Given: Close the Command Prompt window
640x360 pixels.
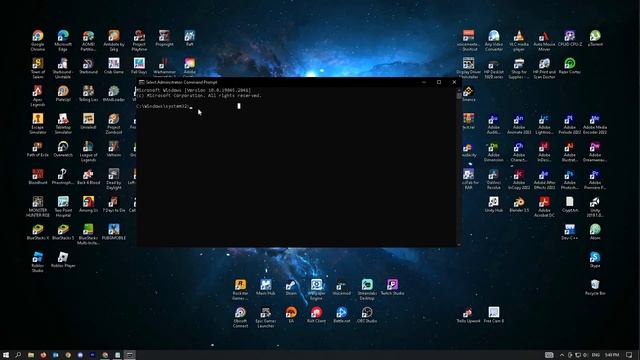Looking at the screenshot, I should 454,82.
